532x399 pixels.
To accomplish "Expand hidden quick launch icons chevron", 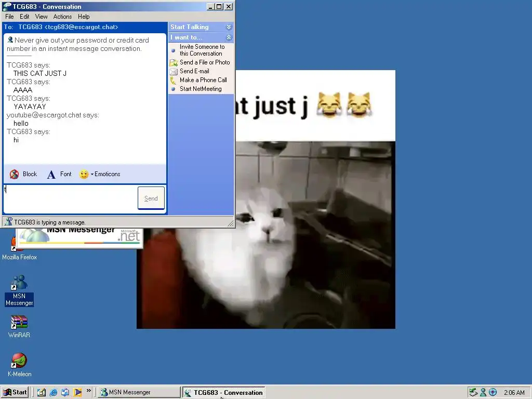I will tap(88, 391).
